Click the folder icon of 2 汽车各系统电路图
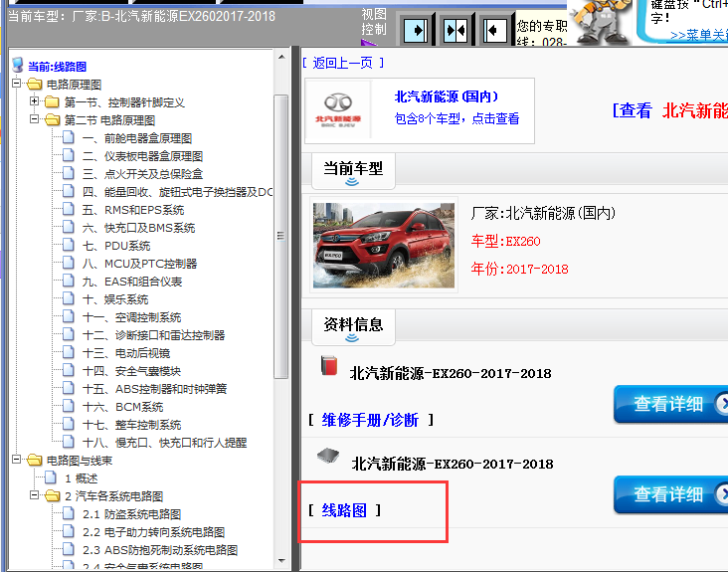The height and width of the screenshot is (572, 728). click(x=52, y=495)
